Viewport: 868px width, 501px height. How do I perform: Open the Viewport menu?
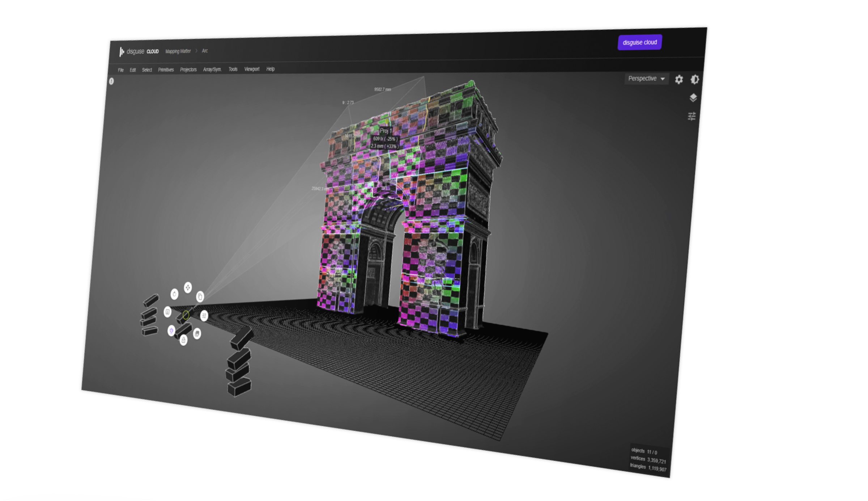pyautogui.click(x=252, y=69)
